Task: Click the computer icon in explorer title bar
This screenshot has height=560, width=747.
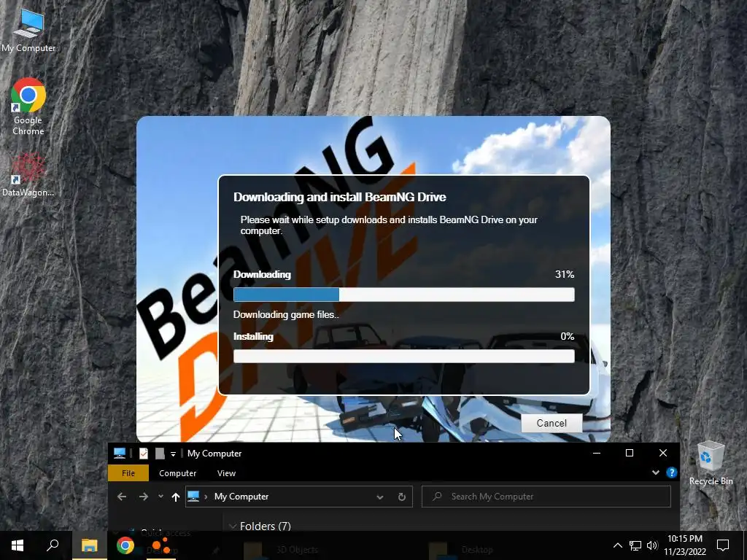Action: (119, 454)
